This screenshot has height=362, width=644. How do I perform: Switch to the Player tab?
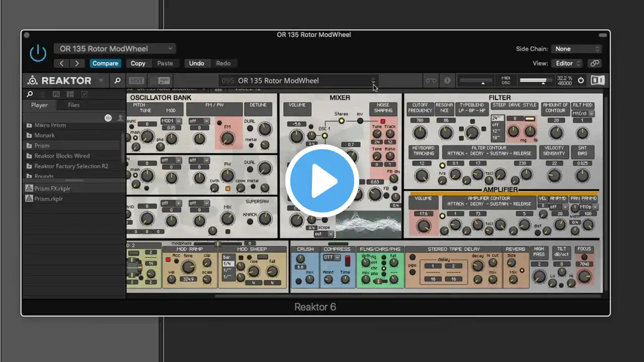(39, 105)
